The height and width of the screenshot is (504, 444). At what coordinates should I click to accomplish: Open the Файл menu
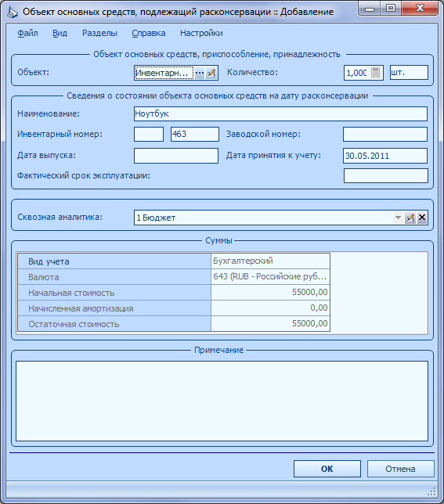pyautogui.click(x=27, y=33)
